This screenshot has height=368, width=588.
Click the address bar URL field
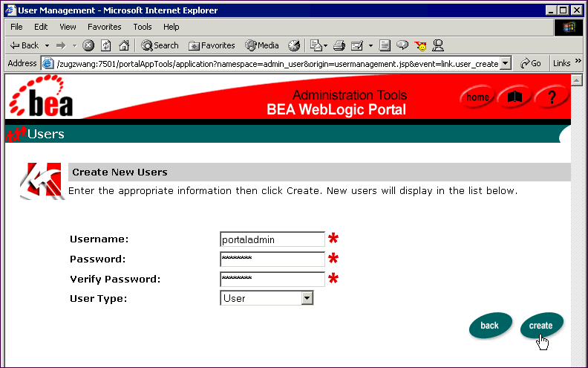coord(278,64)
